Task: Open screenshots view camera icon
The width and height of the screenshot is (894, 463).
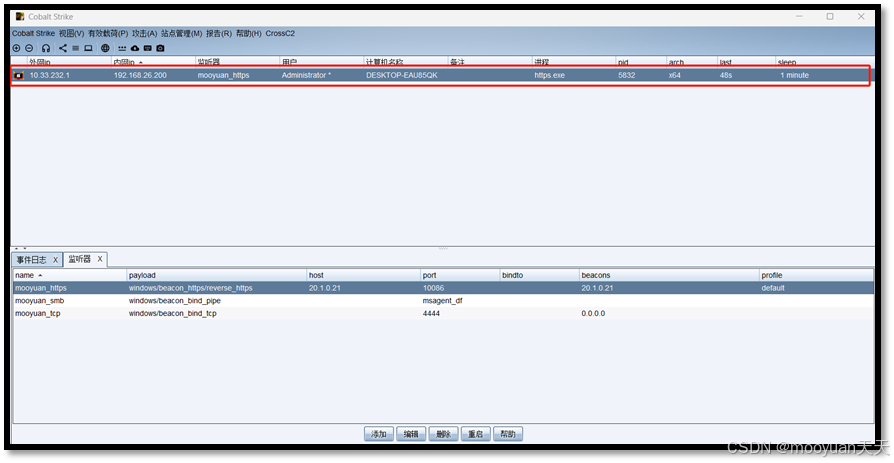Action: tap(160, 48)
